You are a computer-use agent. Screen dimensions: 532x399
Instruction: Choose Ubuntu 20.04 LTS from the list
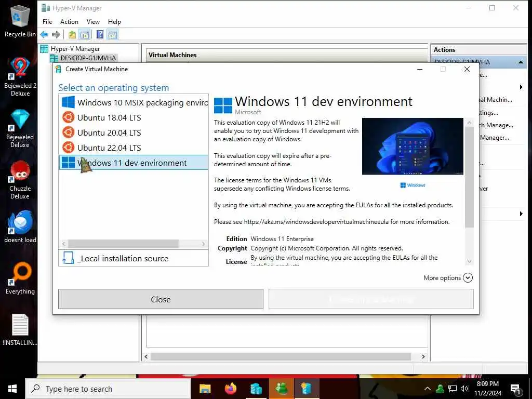[134, 132]
